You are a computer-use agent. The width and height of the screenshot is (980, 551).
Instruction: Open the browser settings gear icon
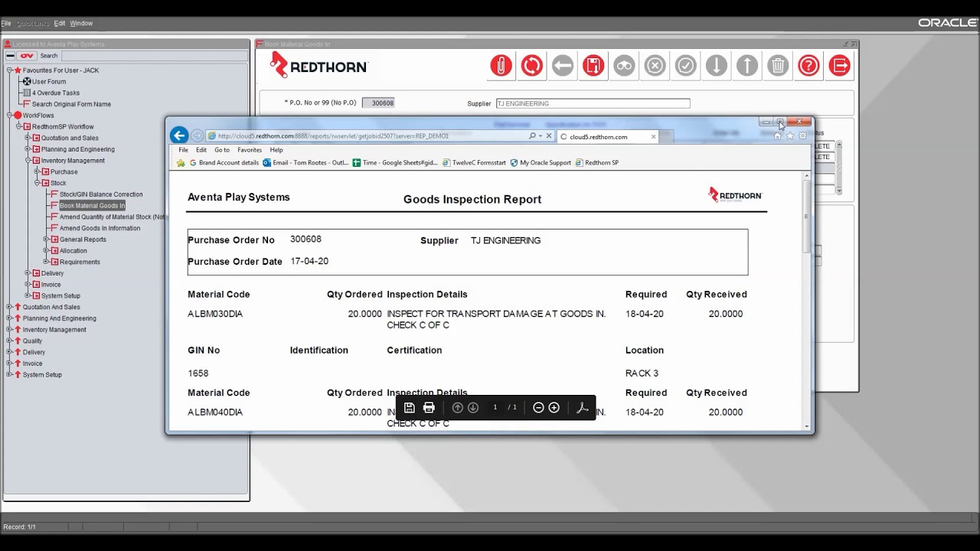coord(802,136)
